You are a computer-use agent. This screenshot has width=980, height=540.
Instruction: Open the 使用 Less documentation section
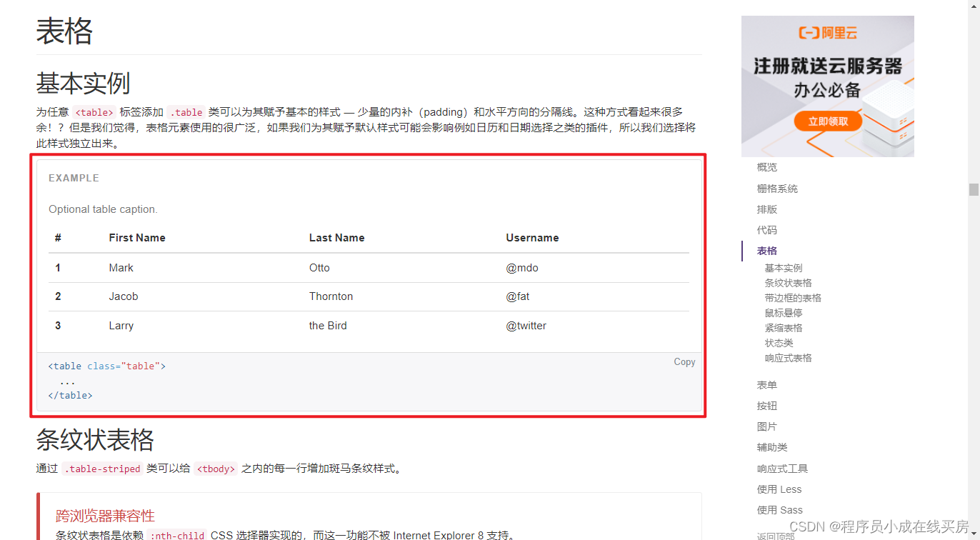coord(777,489)
